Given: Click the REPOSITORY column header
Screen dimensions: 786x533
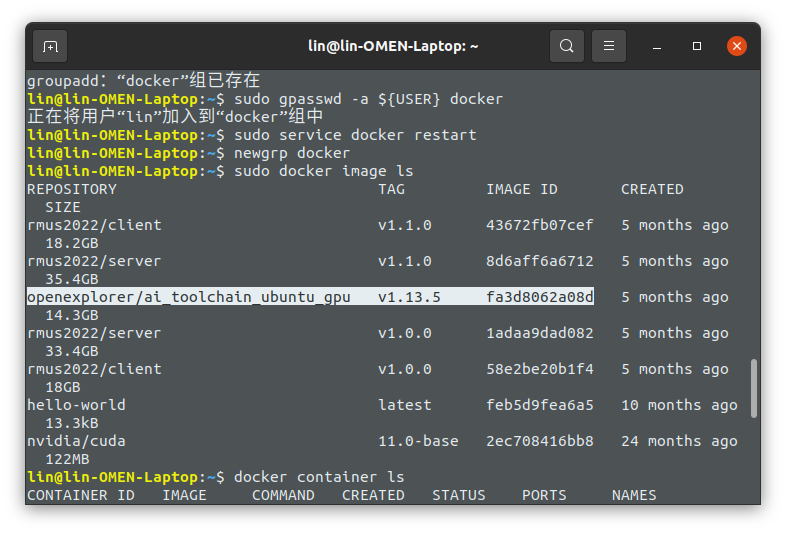Looking at the screenshot, I should tap(71, 189).
